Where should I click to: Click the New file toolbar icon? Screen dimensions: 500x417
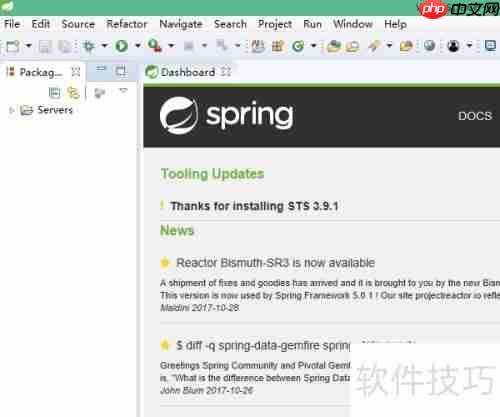(x=13, y=46)
